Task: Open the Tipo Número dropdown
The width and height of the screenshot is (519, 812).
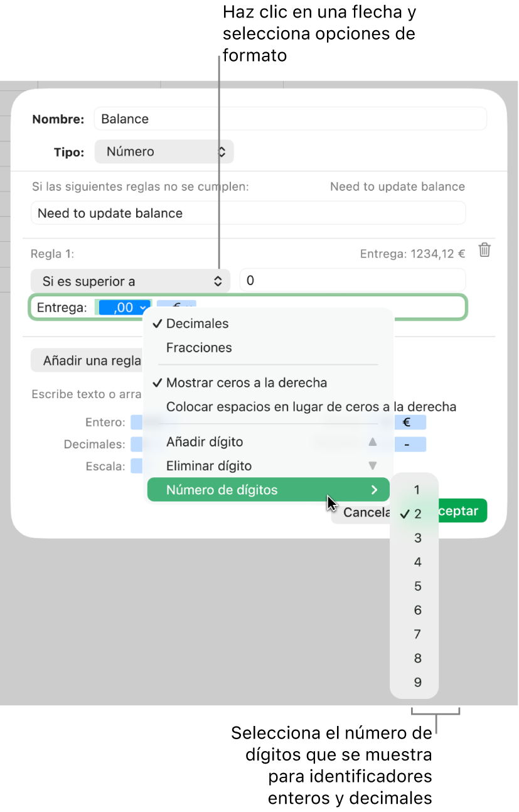Action: point(164,151)
